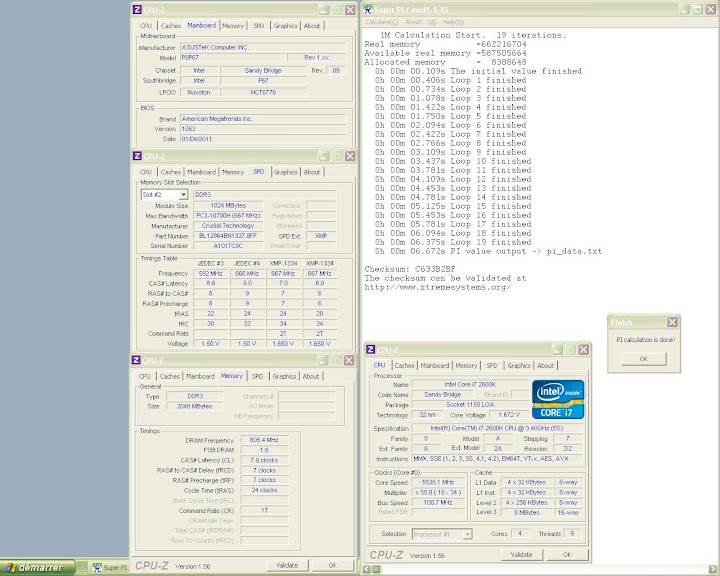The image size is (720, 576).
Task: Click the 'P8P67' motherboard model field
Action: [232, 58]
